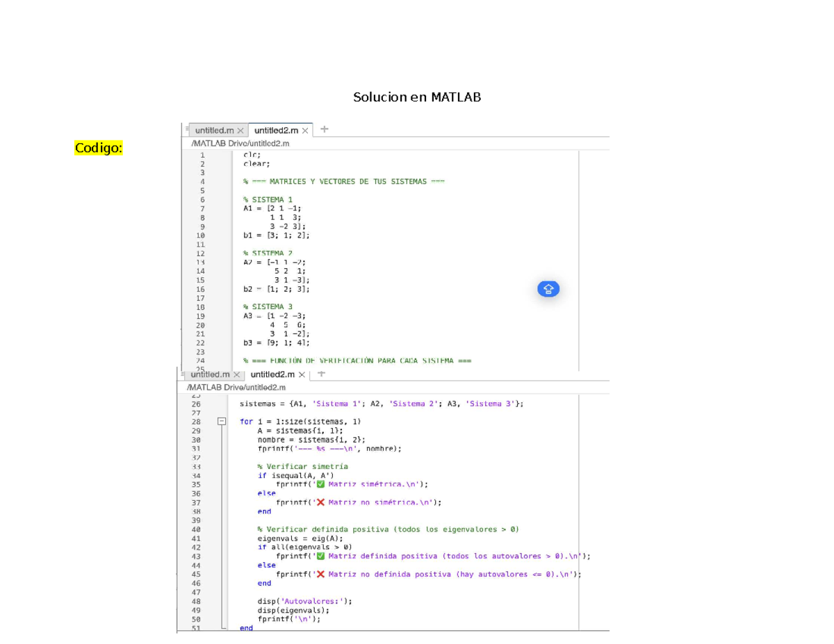The width and height of the screenshot is (834, 644).
Task: Click the 'nombre = sistemas{i, 2};' line
Action: (x=311, y=440)
